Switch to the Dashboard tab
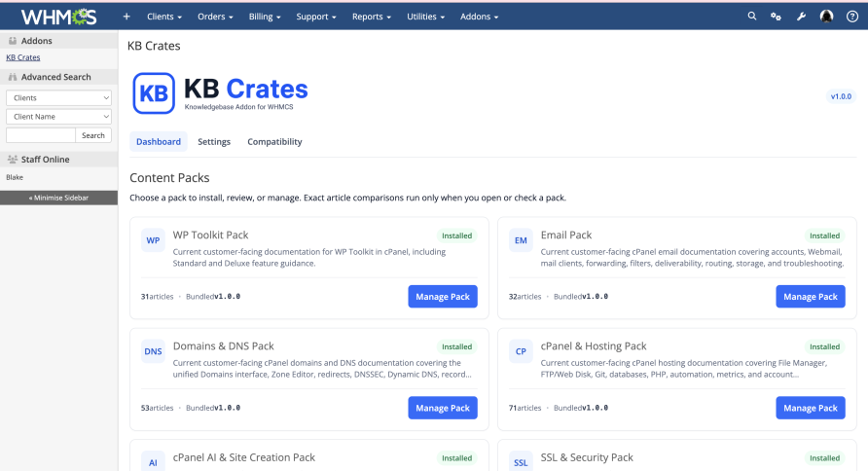The height and width of the screenshot is (471, 868). click(x=159, y=142)
